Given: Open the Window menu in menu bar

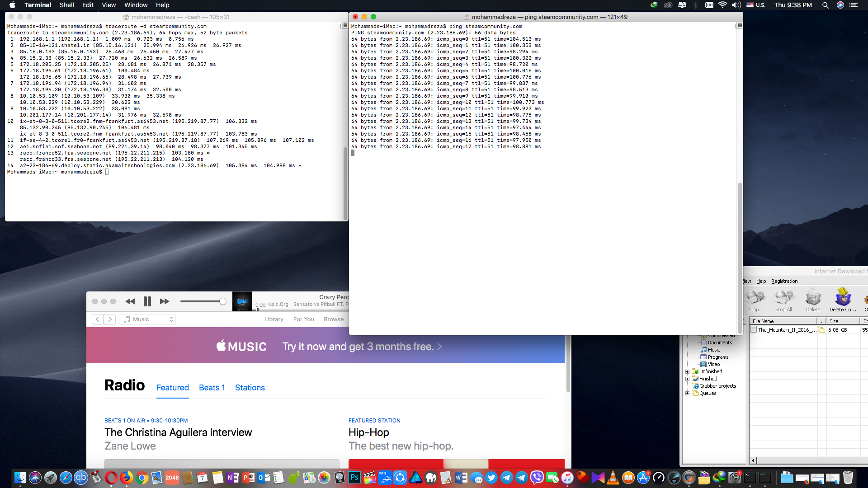Looking at the screenshot, I should coord(136,5).
